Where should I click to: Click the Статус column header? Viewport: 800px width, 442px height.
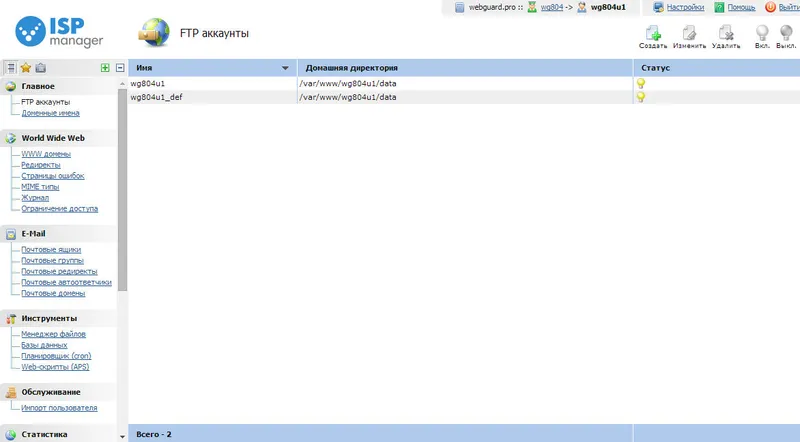click(717, 68)
